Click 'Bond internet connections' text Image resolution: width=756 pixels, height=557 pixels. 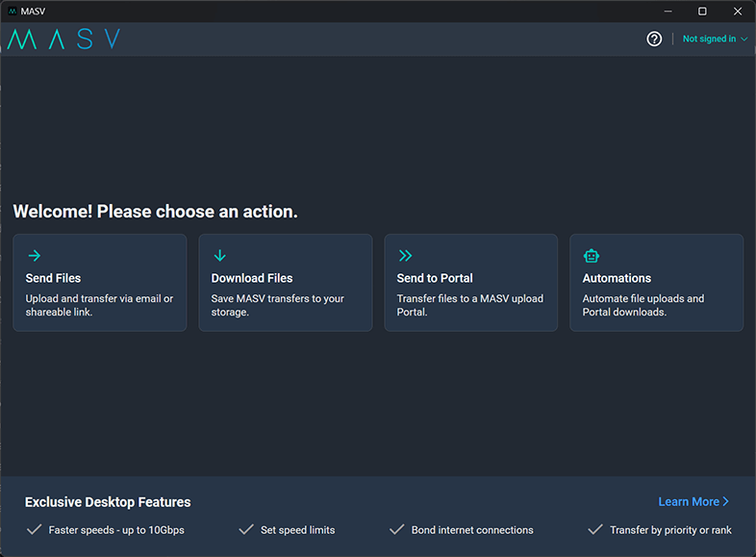tap(472, 530)
